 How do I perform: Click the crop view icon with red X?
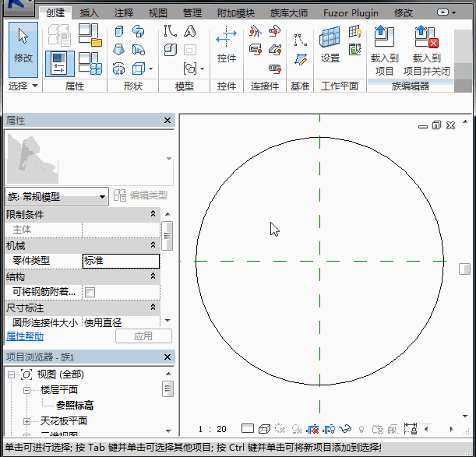click(x=312, y=429)
